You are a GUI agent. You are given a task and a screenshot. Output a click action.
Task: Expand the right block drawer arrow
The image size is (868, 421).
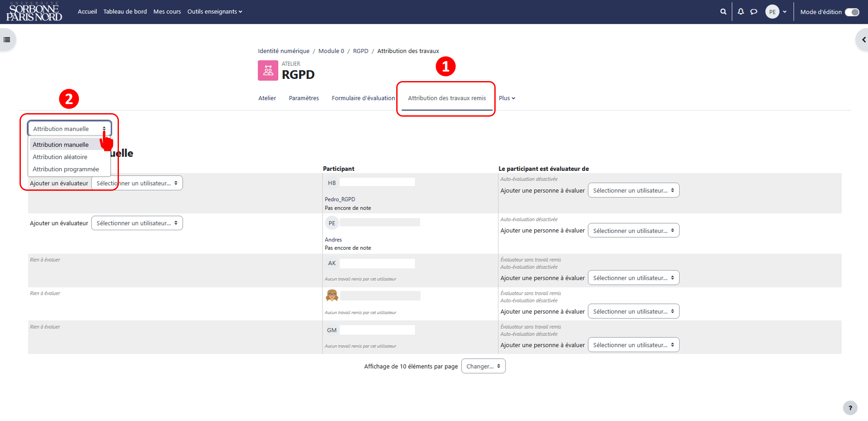click(863, 40)
